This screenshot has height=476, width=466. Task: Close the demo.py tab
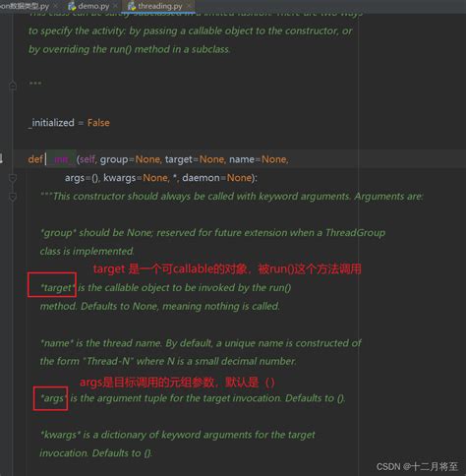click(115, 6)
